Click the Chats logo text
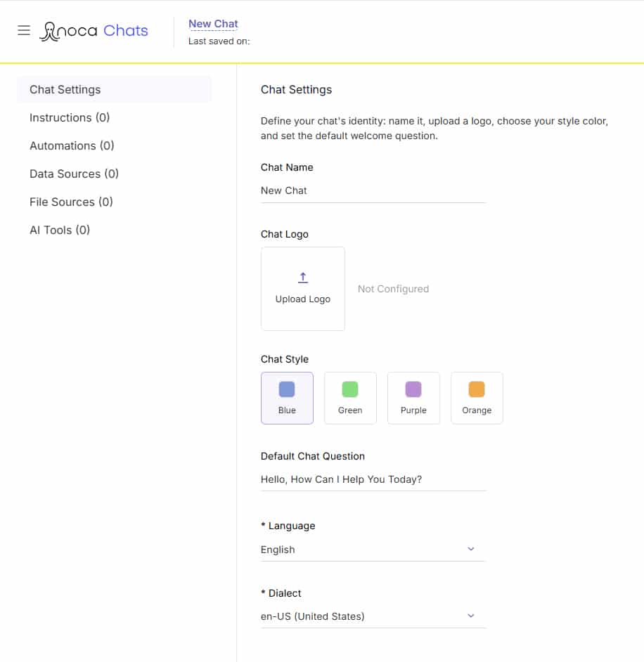Screen dimensions: 644x662 pos(125,30)
